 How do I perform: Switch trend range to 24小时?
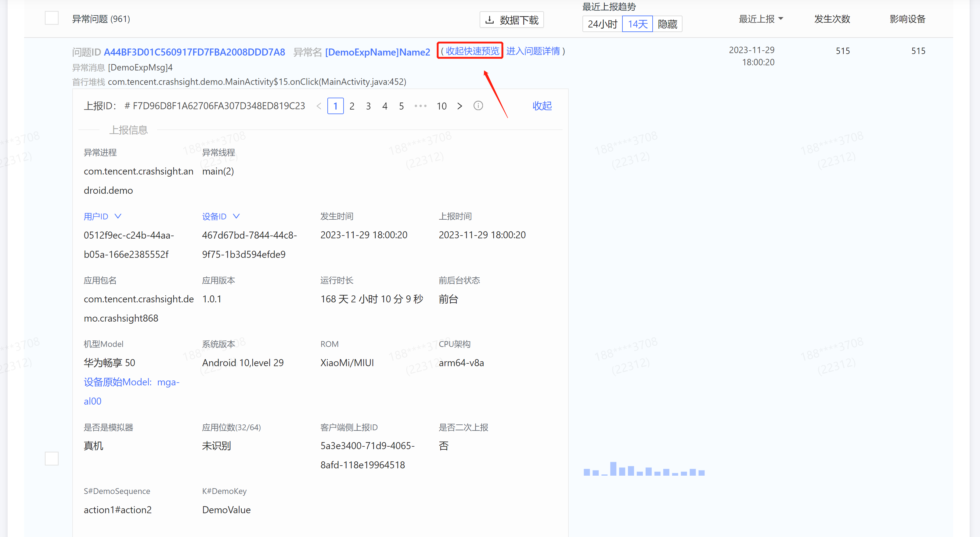click(x=602, y=24)
